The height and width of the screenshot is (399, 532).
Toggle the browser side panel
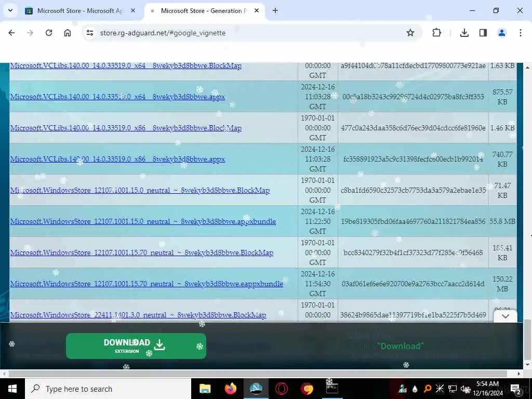click(483, 33)
